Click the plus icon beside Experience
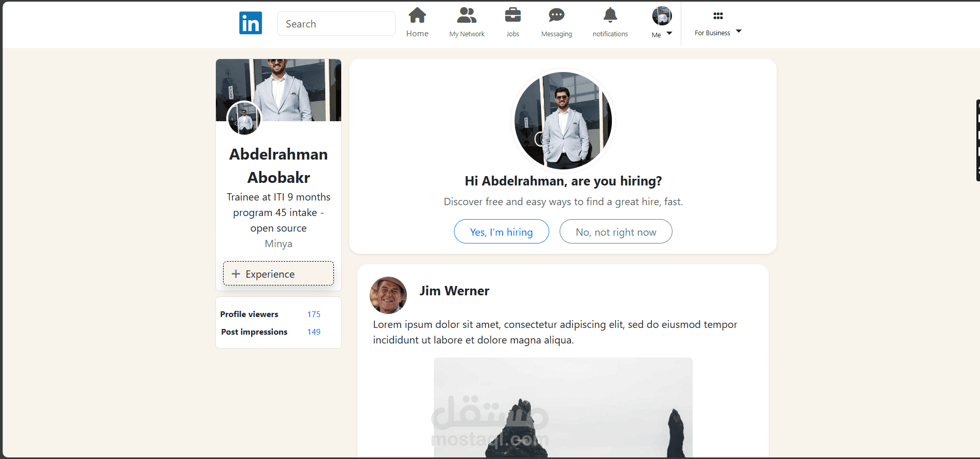Viewport: 980px width, 459px height. click(x=236, y=274)
